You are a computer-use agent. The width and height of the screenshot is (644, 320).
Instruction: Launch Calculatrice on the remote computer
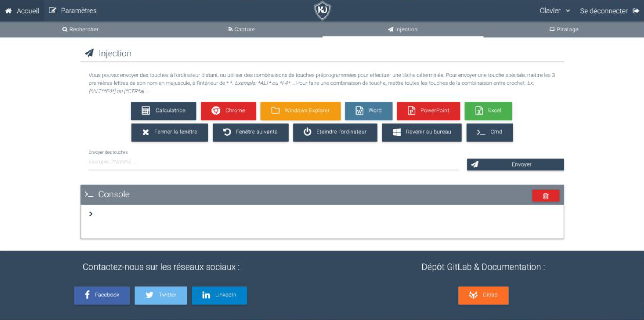164,111
